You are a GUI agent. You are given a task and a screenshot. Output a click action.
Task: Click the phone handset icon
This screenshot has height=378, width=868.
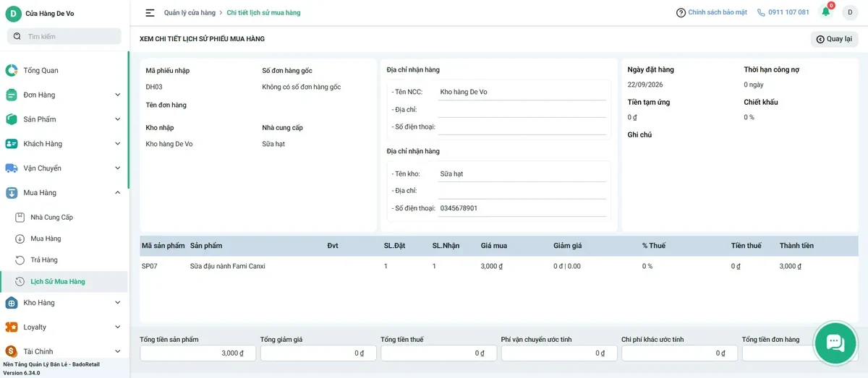(x=762, y=13)
